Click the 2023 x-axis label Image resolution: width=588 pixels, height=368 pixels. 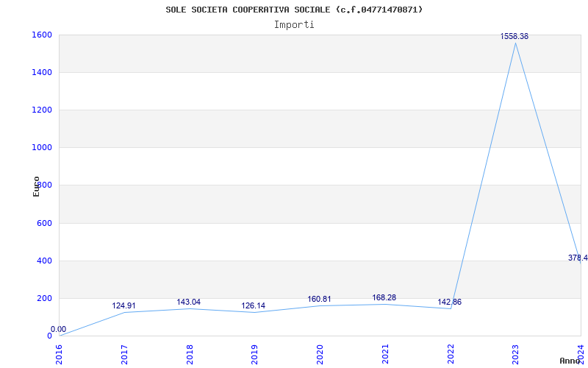pos(516,355)
